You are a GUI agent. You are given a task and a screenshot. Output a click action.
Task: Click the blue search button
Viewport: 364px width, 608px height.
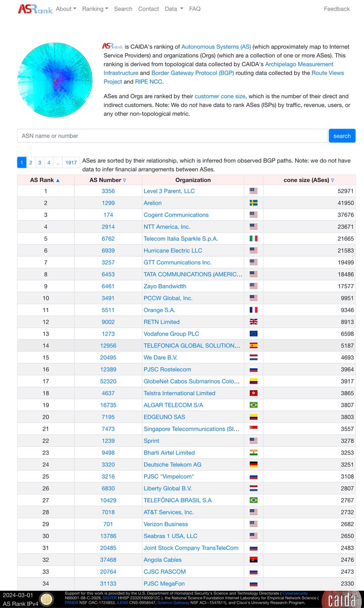click(x=342, y=136)
